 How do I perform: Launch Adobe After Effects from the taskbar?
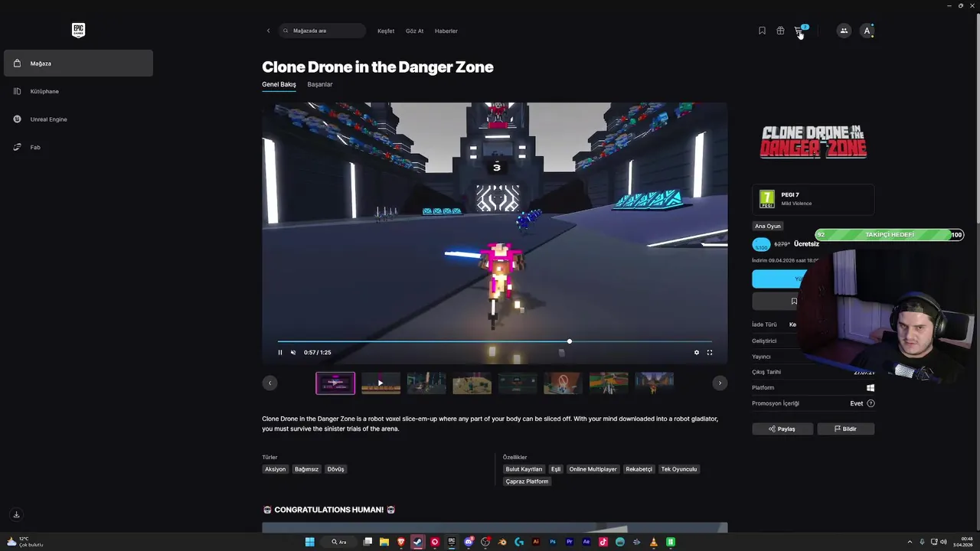[586, 542]
